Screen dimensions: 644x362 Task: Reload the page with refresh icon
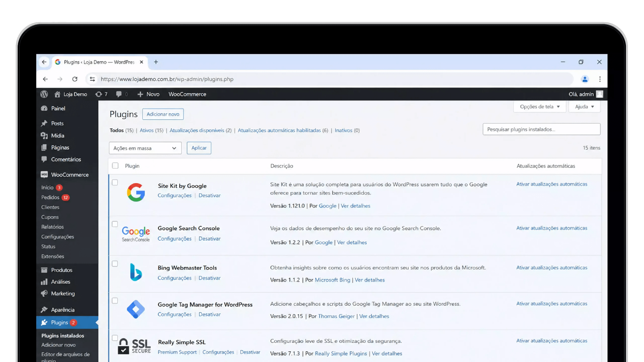point(75,79)
